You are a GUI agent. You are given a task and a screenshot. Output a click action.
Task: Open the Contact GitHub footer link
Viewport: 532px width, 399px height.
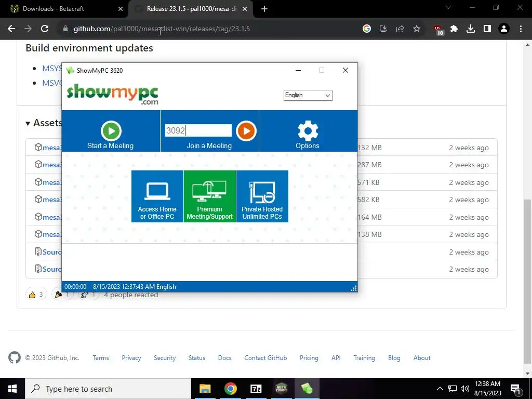click(x=265, y=358)
